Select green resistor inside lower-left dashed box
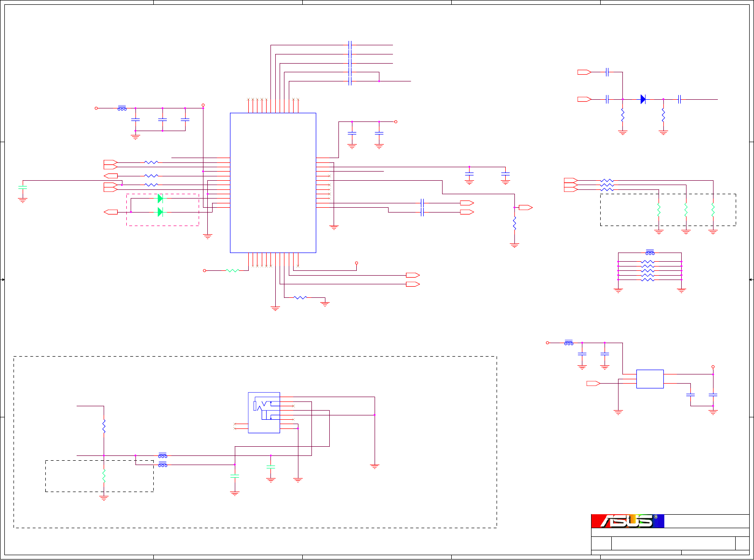Viewport: 754px width, 560px height. tap(104, 476)
